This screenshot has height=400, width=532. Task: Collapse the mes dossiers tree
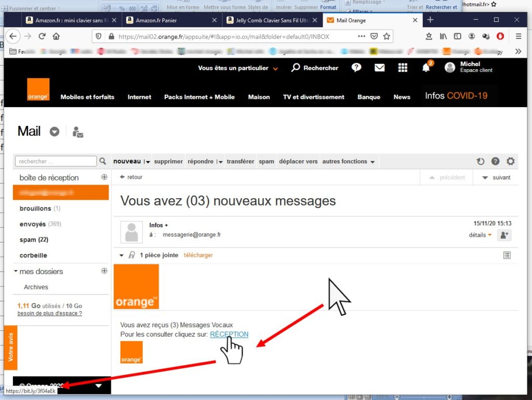(16, 271)
